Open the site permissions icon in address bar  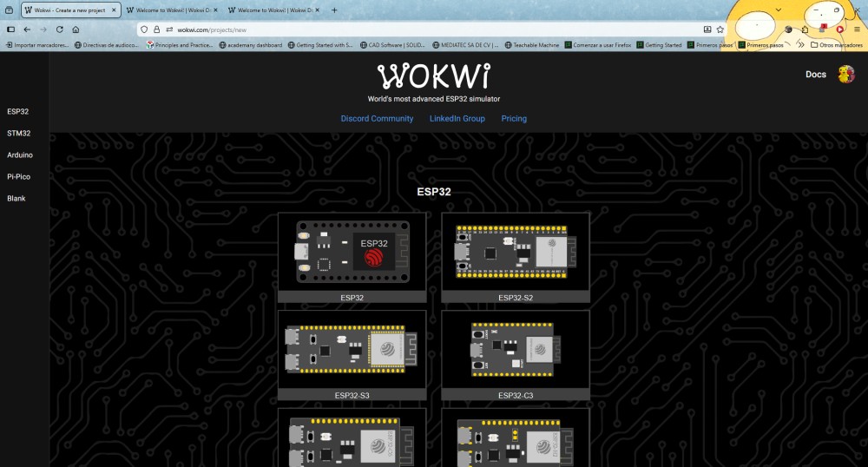[x=169, y=30]
